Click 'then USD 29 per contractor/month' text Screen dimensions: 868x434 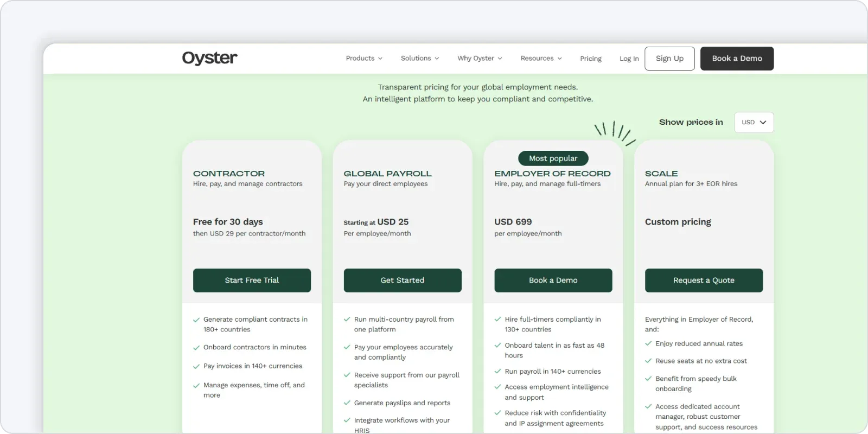pyautogui.click(x=249, y=234)
